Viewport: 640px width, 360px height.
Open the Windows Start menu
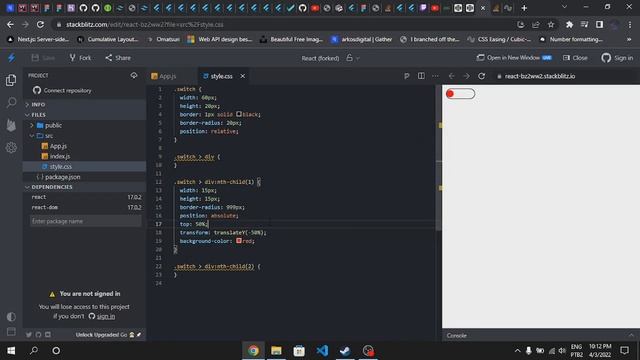(11, 351)
